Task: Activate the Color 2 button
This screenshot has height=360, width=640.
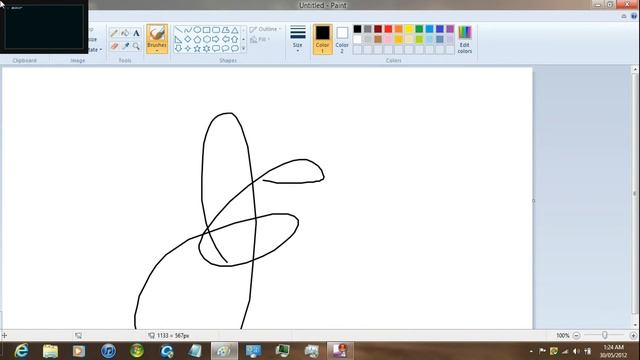Action: (342, 39)
